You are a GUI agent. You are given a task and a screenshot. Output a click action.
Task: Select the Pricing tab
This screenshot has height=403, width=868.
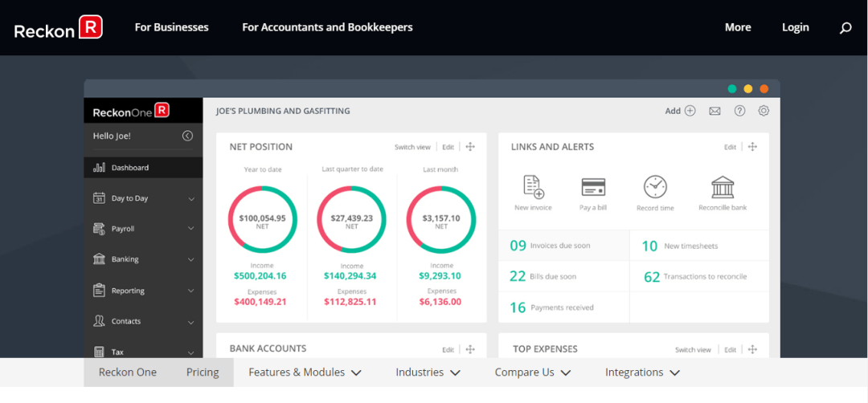203,372
